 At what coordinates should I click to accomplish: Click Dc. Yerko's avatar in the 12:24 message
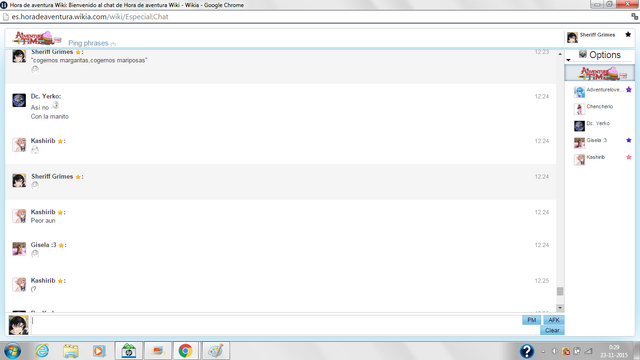[x=19, y=100]
